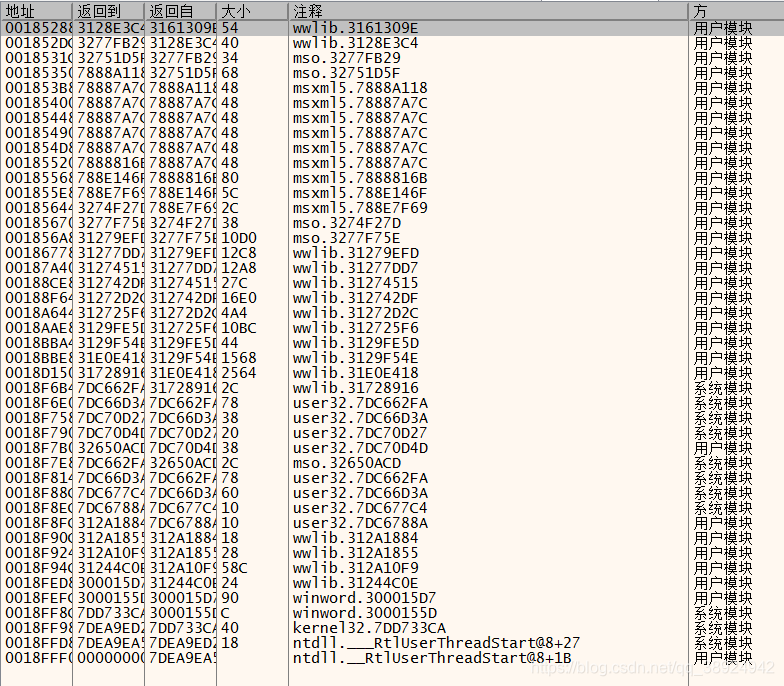Select the ntdll RtlUserThreadStart@8+1B entry
The width and height of the screenshot is (784, 686).
tap(432, 658)
